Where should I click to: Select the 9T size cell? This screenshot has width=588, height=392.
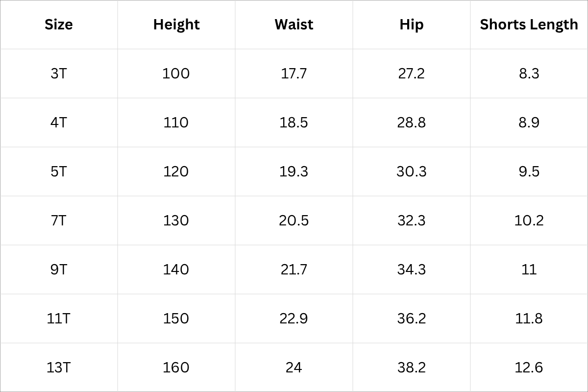[x=58, y=269]
